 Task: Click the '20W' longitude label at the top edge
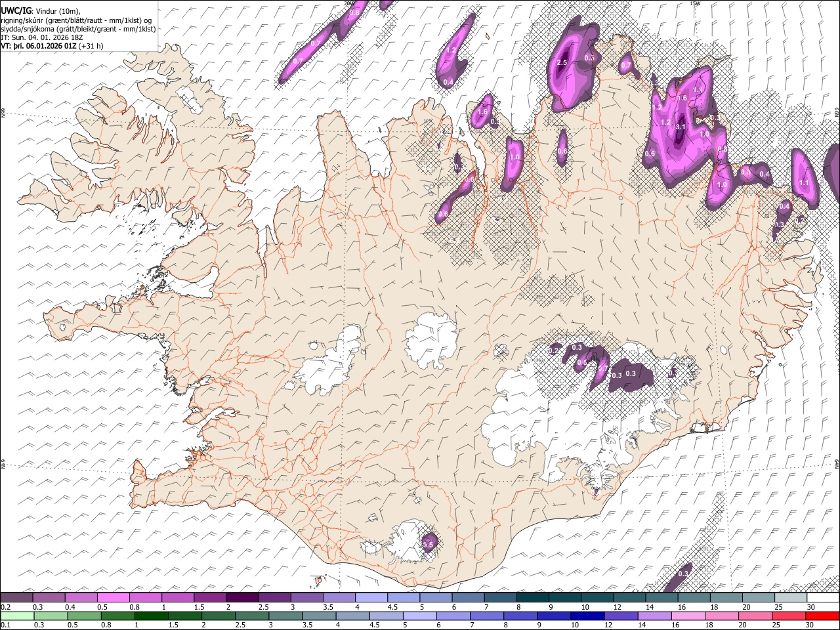tap(349, 3)
